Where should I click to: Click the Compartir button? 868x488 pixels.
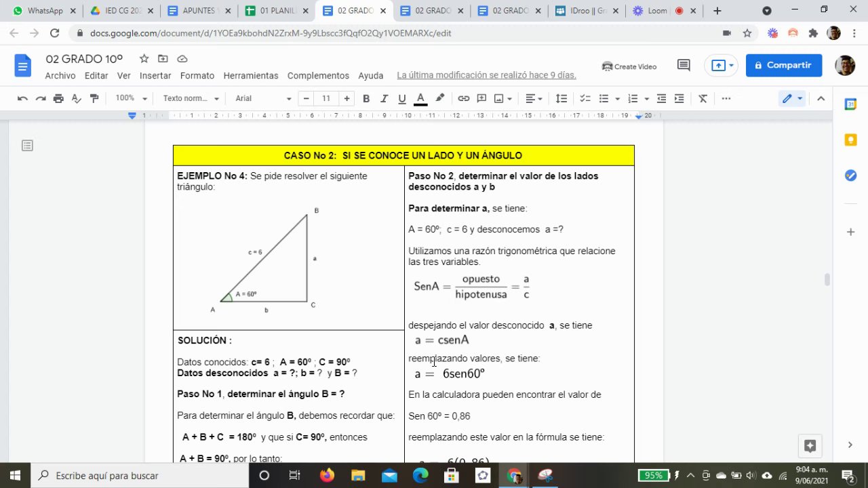tap(783, 65)
